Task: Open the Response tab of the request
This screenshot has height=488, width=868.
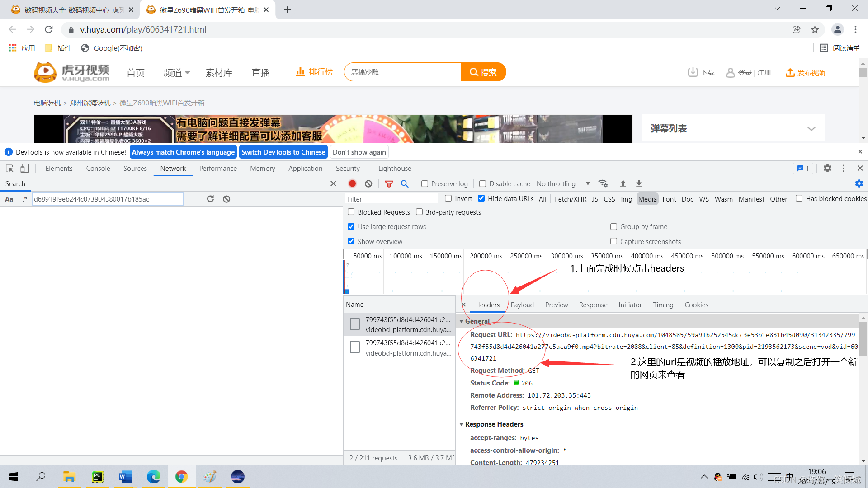Action: (x=593, y=305)
